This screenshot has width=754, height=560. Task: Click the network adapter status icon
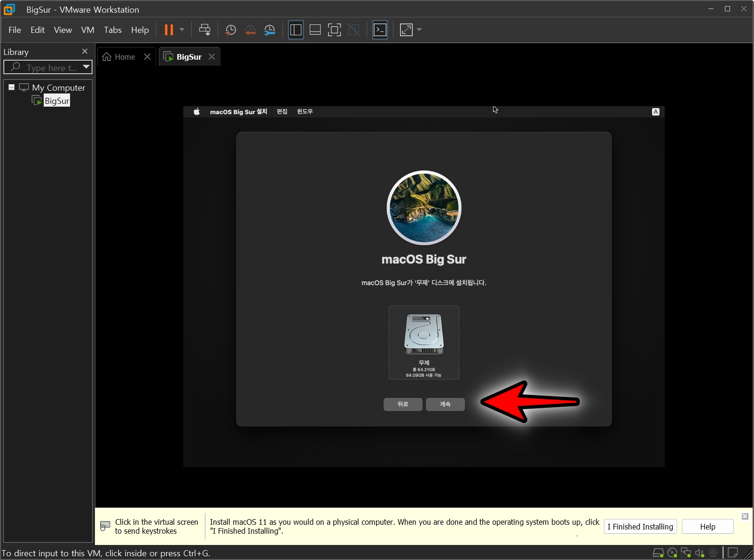[x=686, y=553]
